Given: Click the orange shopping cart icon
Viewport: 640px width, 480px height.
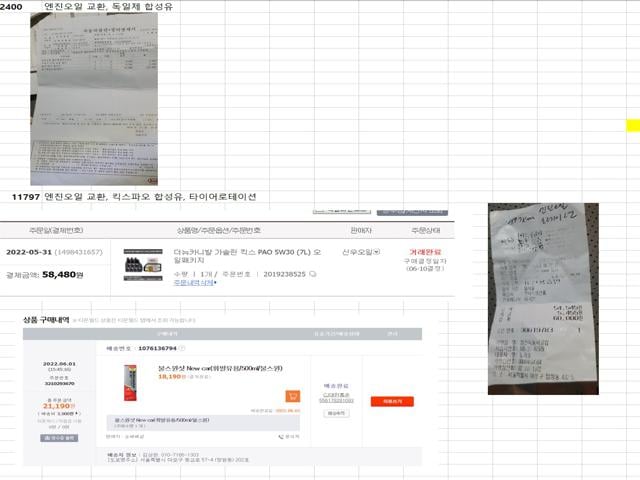Looking at the screenshot, I should point(292,396).
